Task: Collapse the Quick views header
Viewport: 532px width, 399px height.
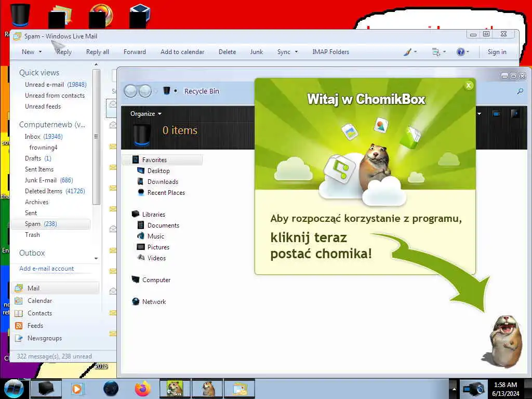Action: pyautogui.click(x=39, y=73)
